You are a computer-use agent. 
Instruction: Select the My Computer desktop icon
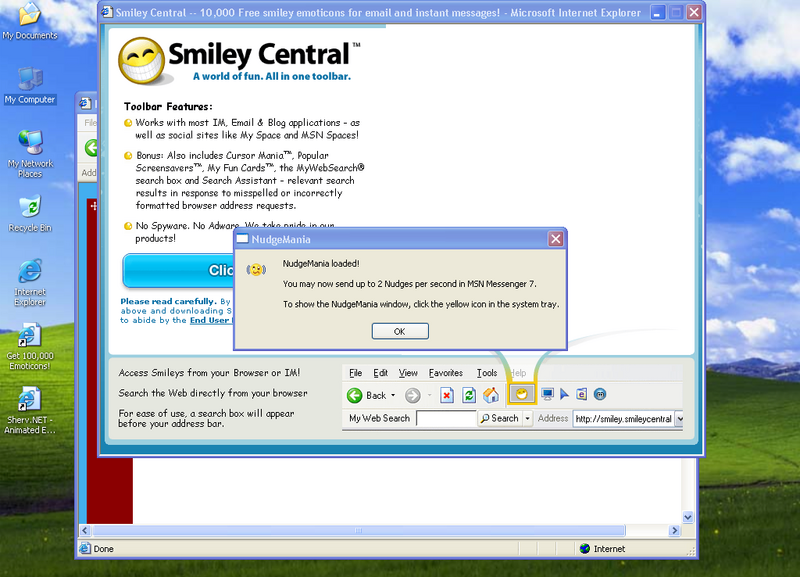[30, 86]
